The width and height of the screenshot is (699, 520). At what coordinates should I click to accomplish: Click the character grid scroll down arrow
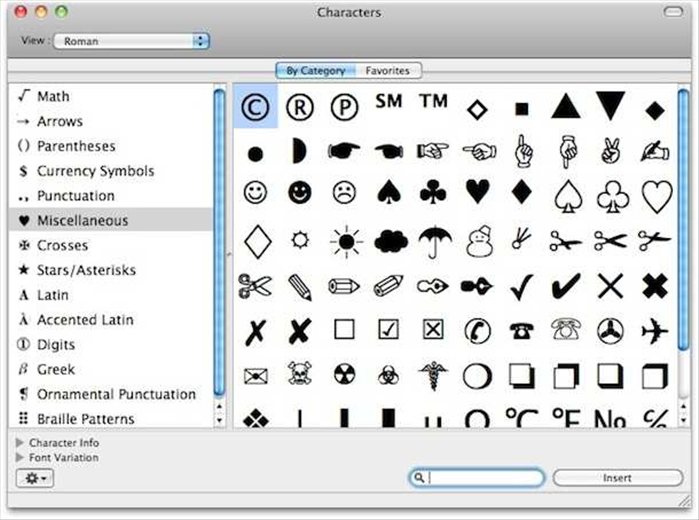[683, 421]
